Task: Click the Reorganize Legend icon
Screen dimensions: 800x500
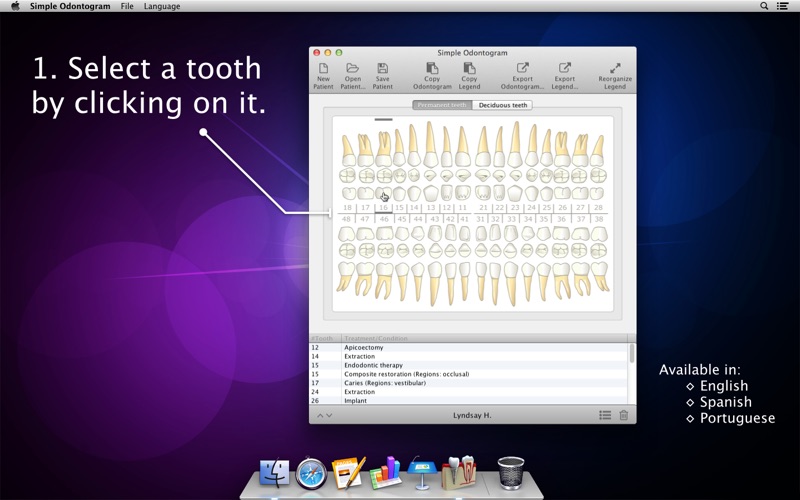Action: pyautogui.click(x=615, y=76)
